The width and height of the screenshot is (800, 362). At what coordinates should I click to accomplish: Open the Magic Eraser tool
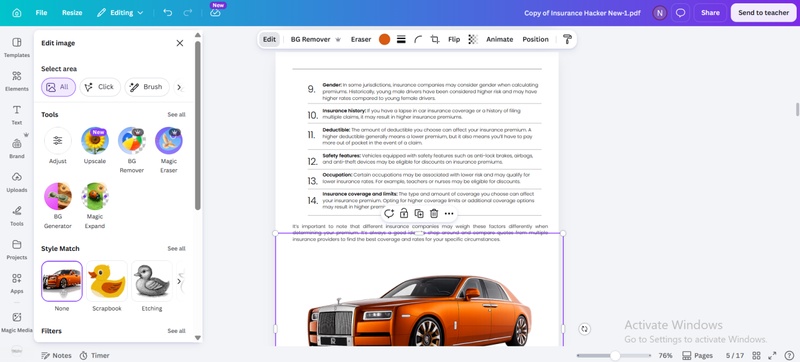[169, 150]
